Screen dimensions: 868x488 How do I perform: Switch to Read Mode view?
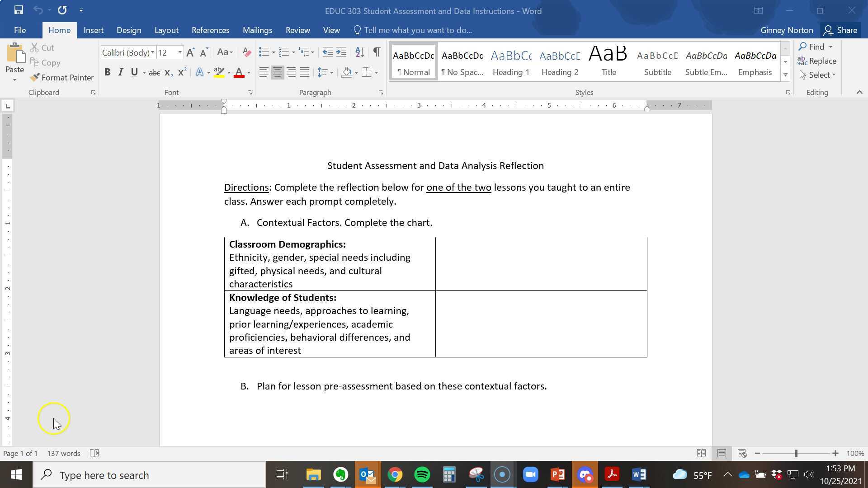[702, 453]
